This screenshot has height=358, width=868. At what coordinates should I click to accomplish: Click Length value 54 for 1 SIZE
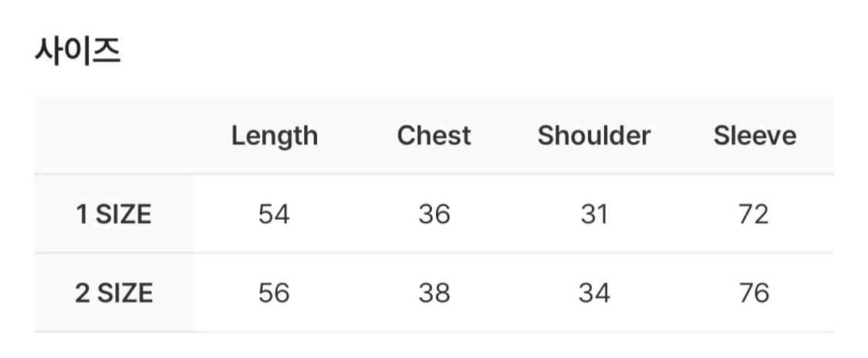pos(274,214)
